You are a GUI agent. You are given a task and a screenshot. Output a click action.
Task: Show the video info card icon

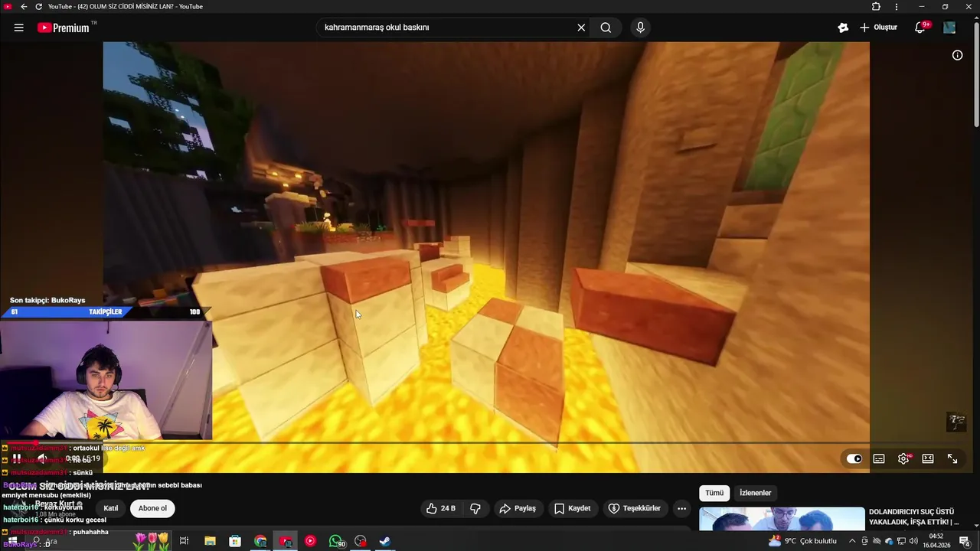click(x=957, y=55)
